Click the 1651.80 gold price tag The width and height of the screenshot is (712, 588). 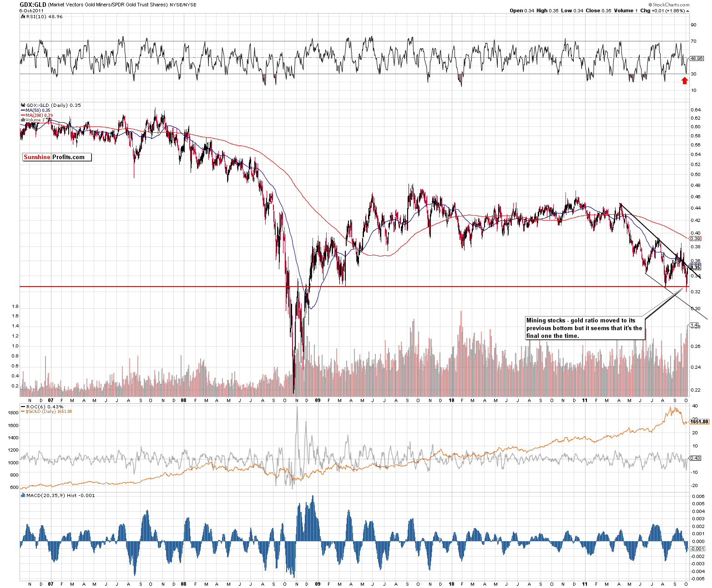(699, 422)
